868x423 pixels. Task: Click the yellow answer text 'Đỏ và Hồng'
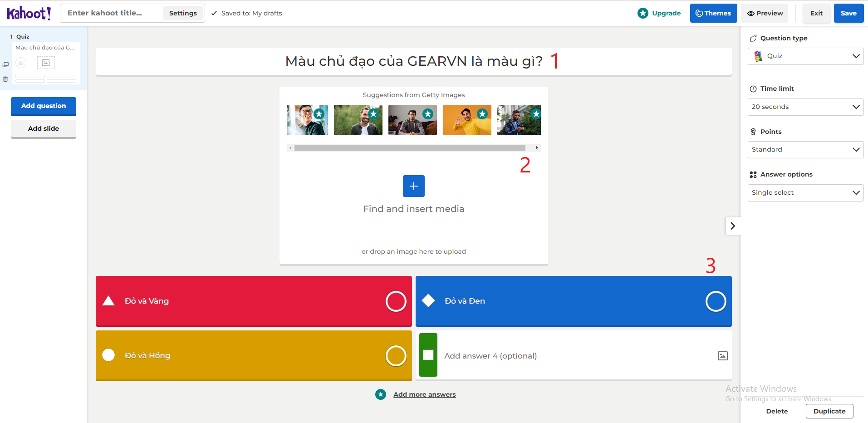(x=147, y=355)
